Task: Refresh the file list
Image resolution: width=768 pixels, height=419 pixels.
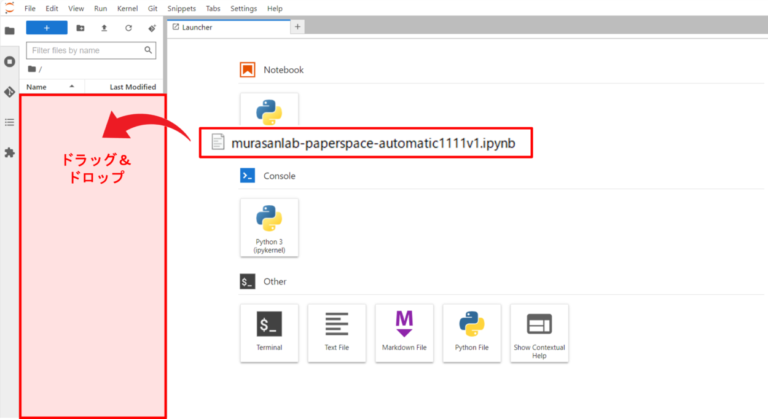Action: coord(128,28)
